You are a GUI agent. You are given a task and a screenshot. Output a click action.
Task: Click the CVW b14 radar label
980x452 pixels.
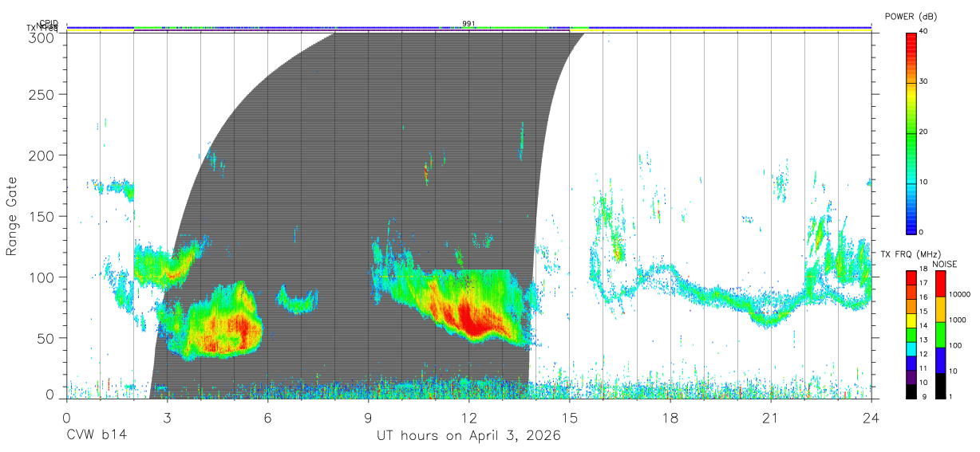96,436
